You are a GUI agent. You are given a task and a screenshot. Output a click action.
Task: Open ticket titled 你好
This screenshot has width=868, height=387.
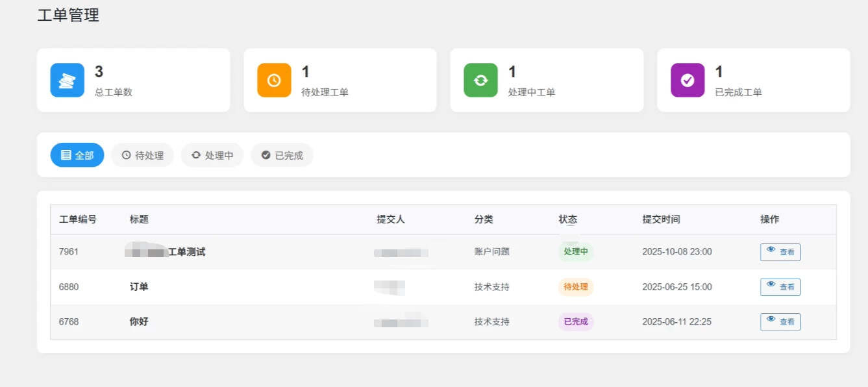pos(139,322)
